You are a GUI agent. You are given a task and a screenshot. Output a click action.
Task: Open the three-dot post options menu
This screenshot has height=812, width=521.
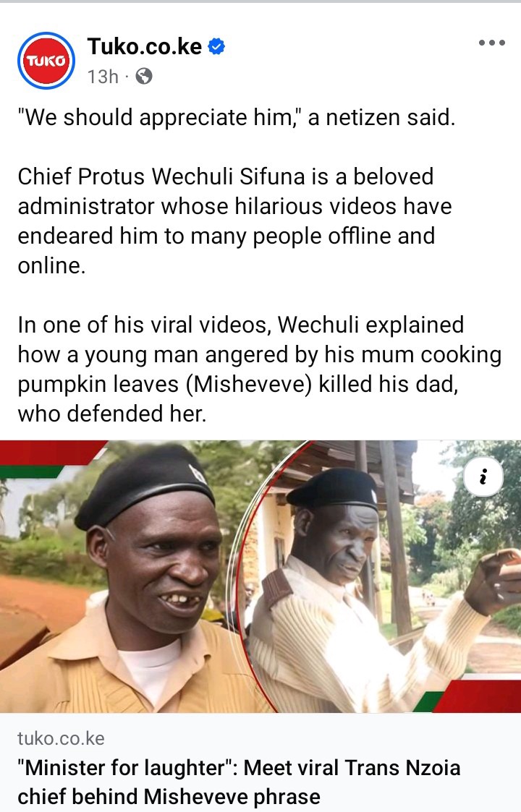click(491, 43)
